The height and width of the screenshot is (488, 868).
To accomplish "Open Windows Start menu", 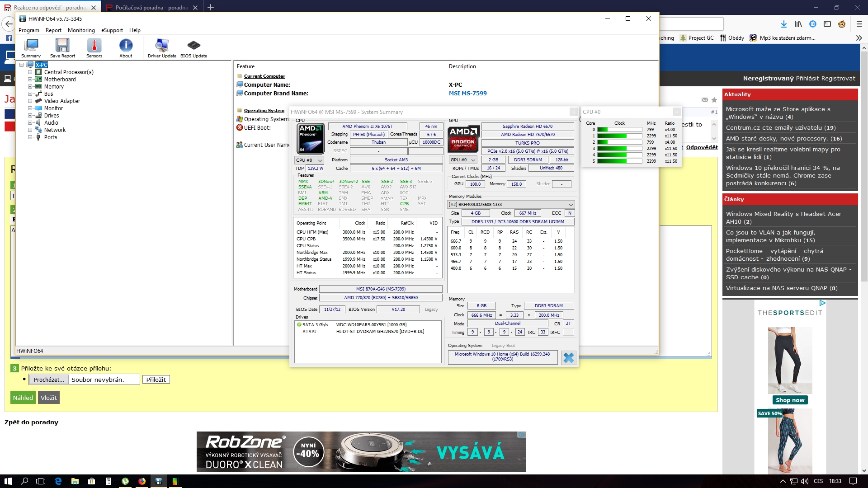I will click(x=8, y=481).
